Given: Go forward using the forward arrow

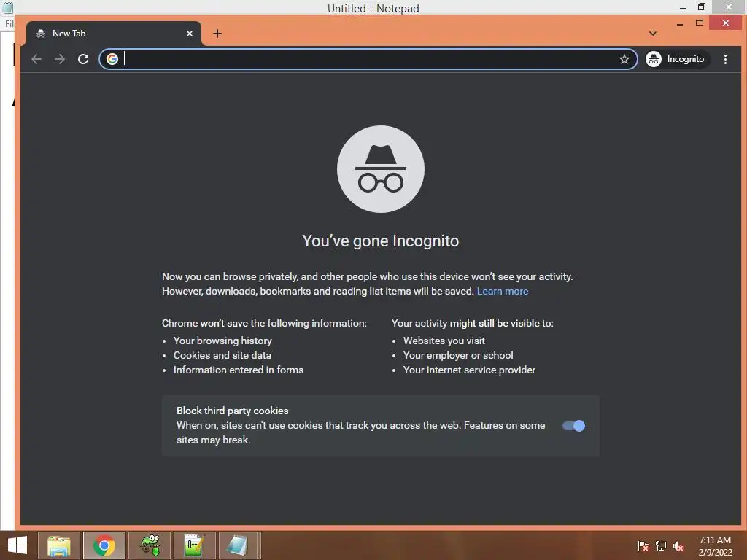Looking at the screenshot, I should click(x=60, y=59).
